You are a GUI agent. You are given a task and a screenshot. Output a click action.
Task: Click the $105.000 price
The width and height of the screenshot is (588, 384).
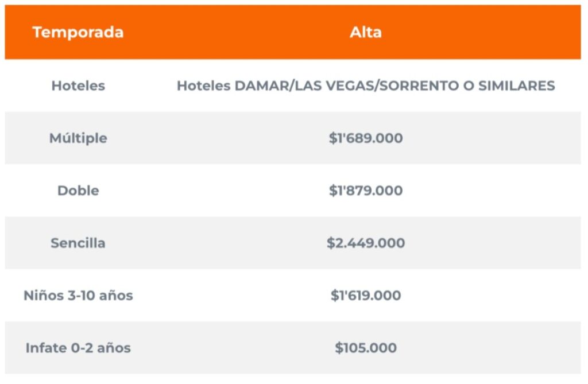(366, 348)
